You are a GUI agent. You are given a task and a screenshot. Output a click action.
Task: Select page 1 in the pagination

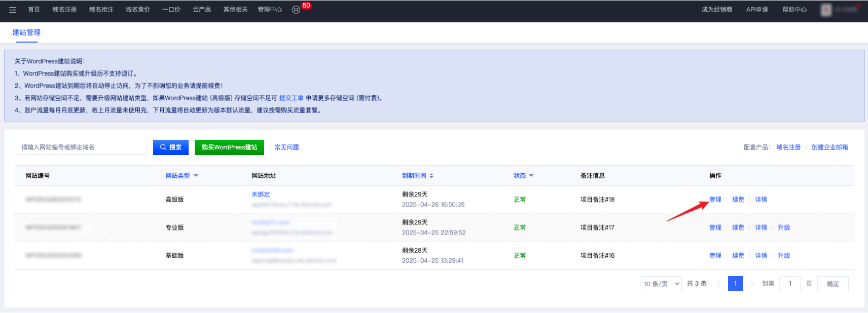735,284
